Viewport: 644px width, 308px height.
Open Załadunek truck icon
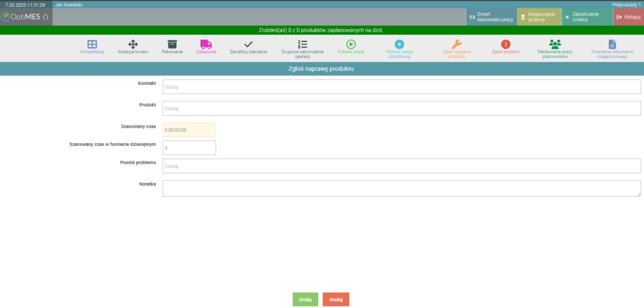point(206,44)
